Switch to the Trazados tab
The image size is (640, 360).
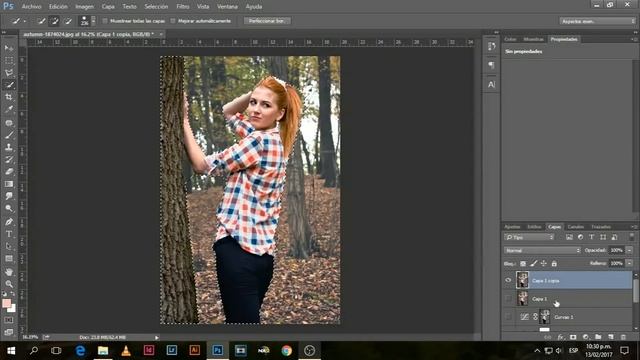[601, 227]
